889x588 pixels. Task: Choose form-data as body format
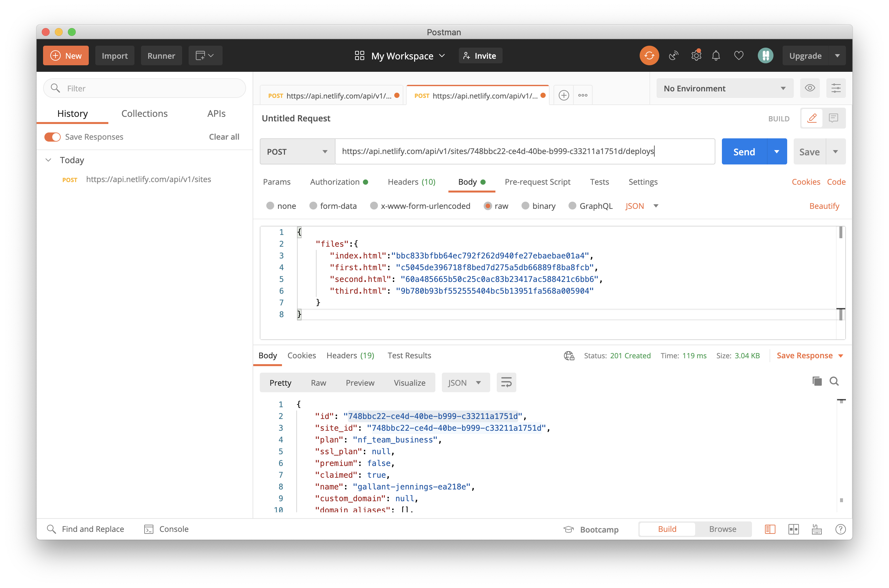pyautogui.click(x=313, y=206)
